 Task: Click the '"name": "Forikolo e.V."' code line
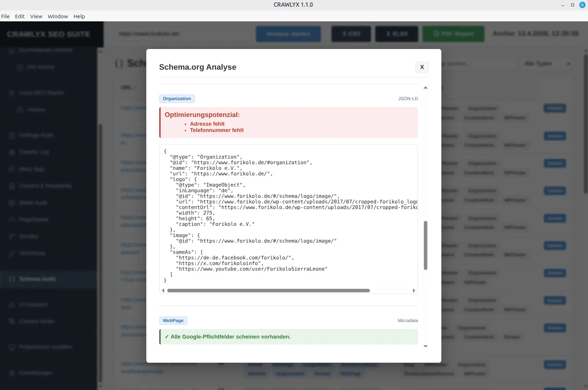tap(206, 168)
